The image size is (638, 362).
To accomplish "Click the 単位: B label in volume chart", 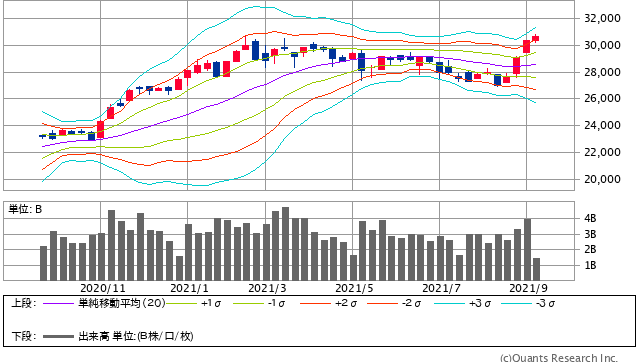I will pyautogui.click(x=25, y=209).
